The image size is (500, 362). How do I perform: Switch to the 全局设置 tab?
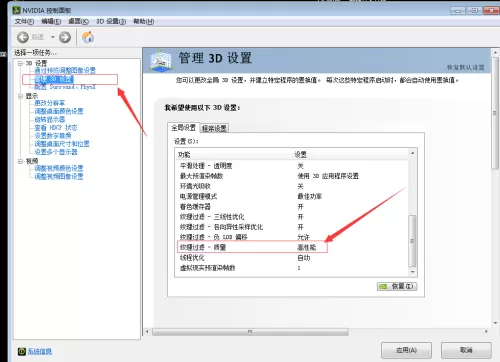[183, 128]
